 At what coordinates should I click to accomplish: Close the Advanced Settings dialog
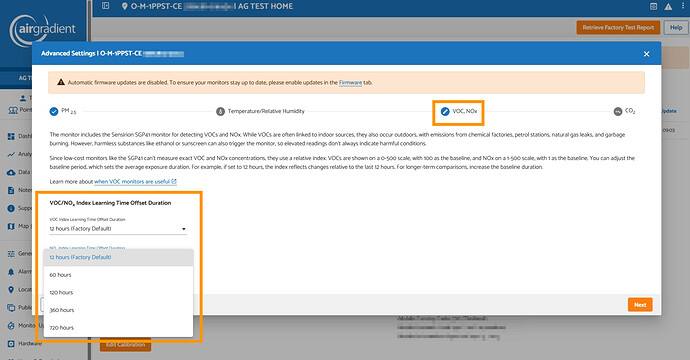click(x=646, y=54)
